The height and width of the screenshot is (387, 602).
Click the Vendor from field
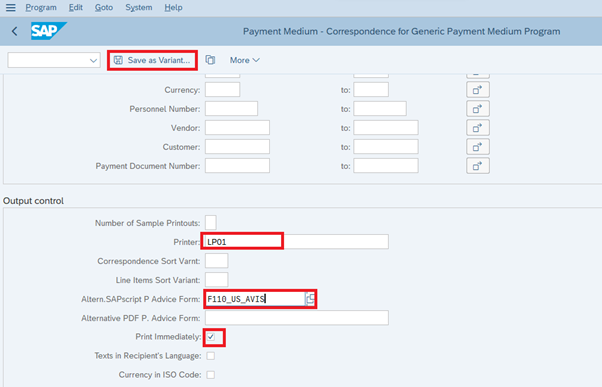[237, 127]
